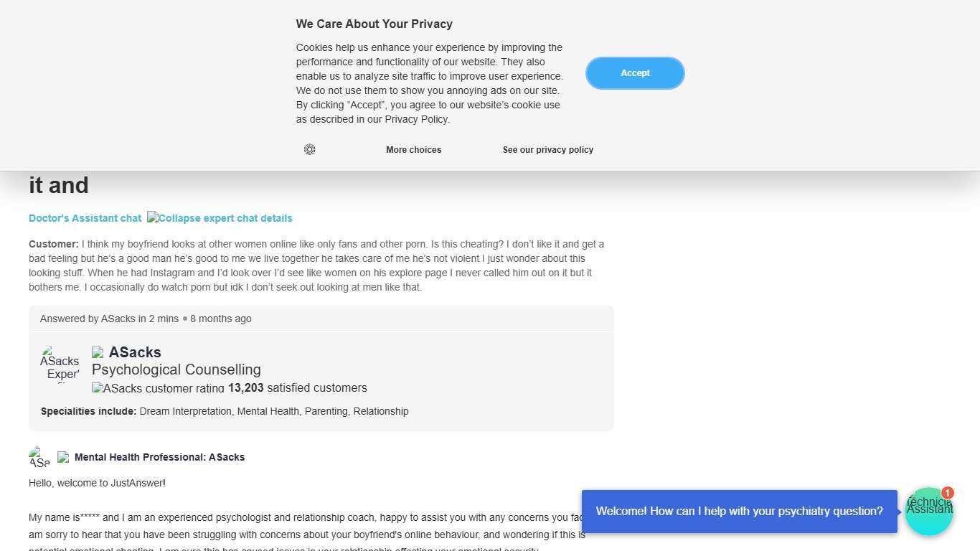Open the Doctor's Assistant chat link
The width and height of the screenshot is (980, 551).
(85, 218)
